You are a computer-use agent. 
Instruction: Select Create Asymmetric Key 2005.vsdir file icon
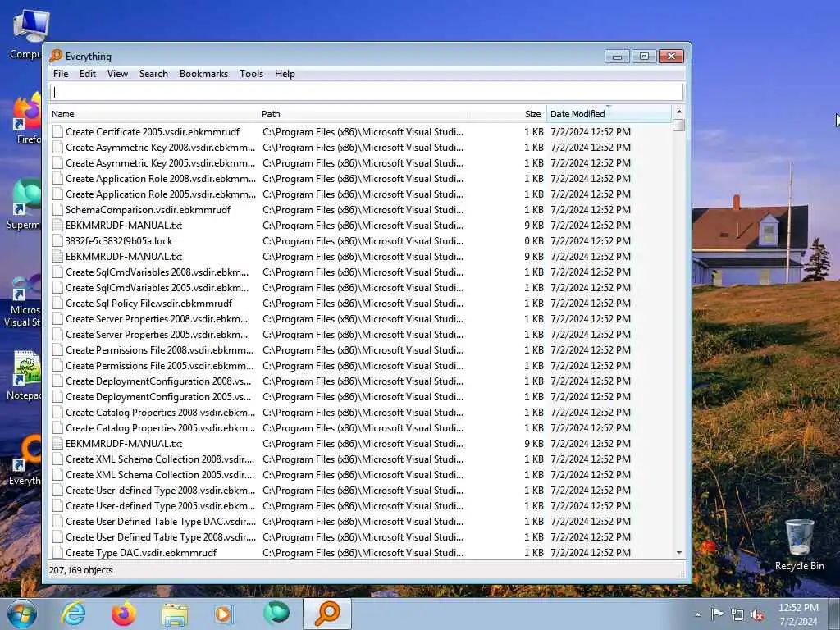(57, 163)
